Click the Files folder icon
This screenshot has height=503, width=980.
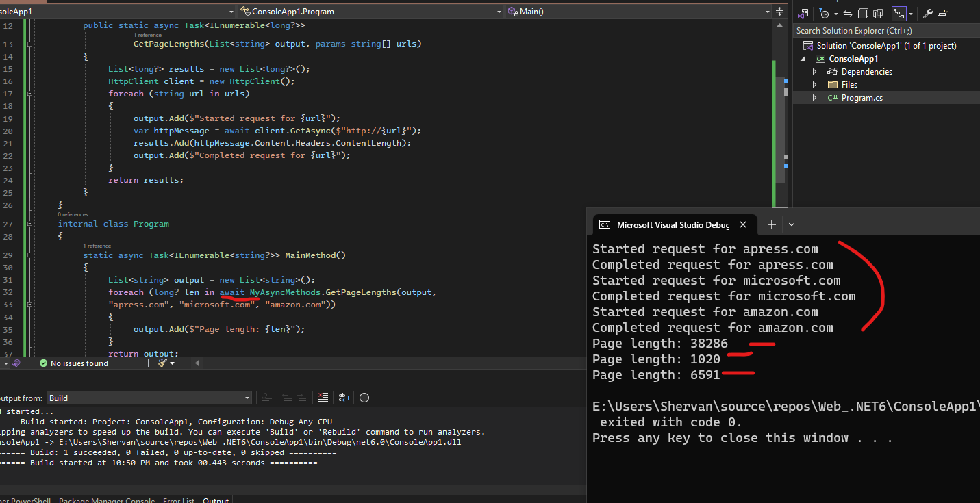click(833, 85)
